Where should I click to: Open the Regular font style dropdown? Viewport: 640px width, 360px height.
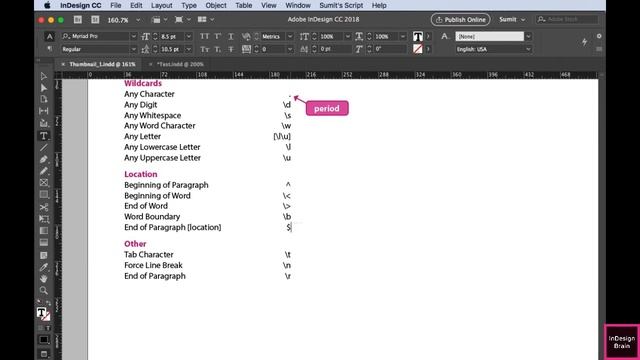133,49
